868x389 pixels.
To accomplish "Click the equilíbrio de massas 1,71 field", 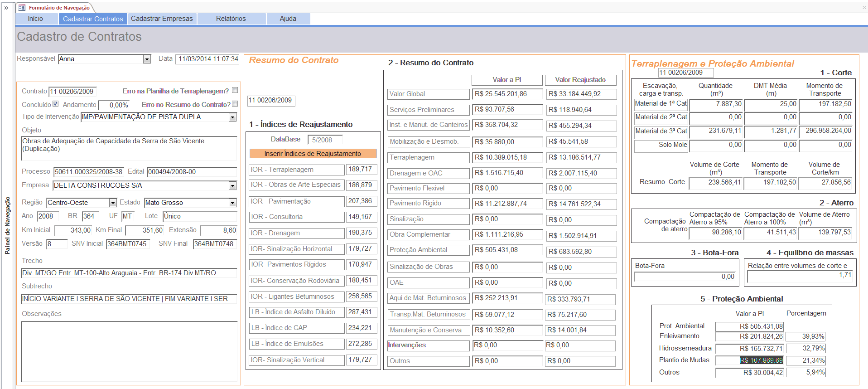I will tap(800, 276).
